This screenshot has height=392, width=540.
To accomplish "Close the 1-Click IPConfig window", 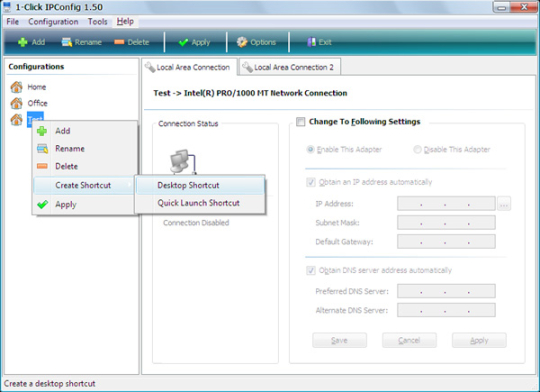I will tap(523, 7).
